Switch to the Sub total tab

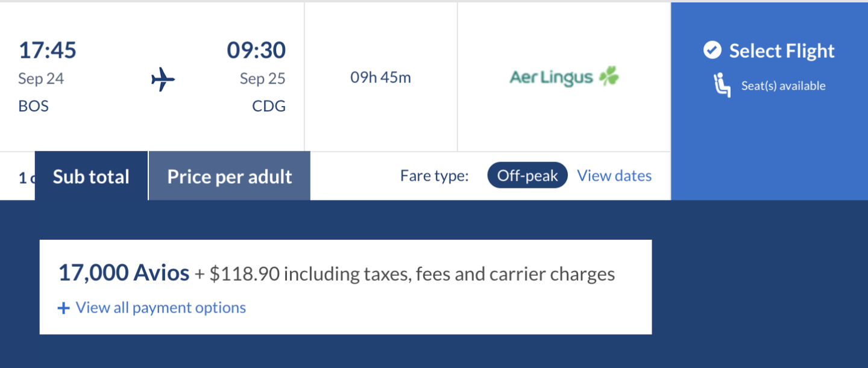pyautogui.click(x=91, y=176)
